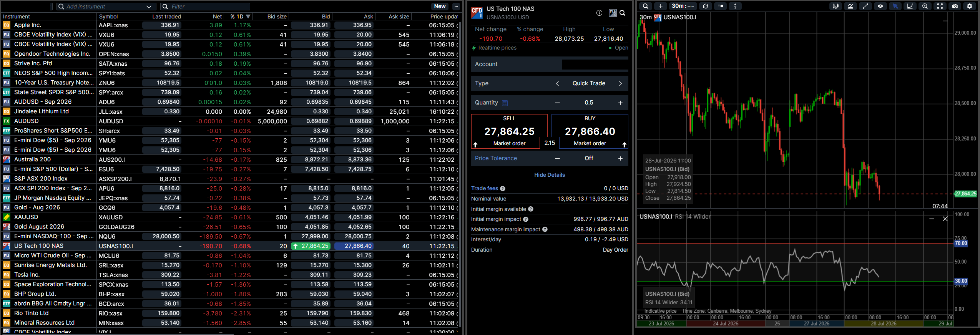Screen dimensions: 980x335
Task: Decrease Quantity with the minus button
Action: (557, 103)
